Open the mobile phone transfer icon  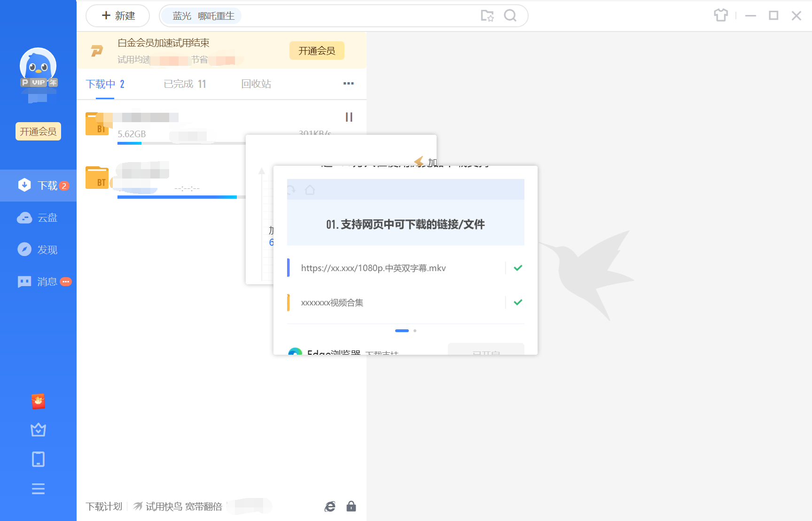tap(38, 459)
